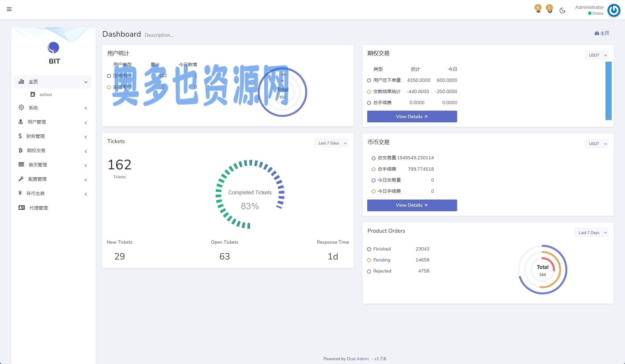
Task: Click the 系统 gear icon in sidebar
Action: (x=21, y=107)
